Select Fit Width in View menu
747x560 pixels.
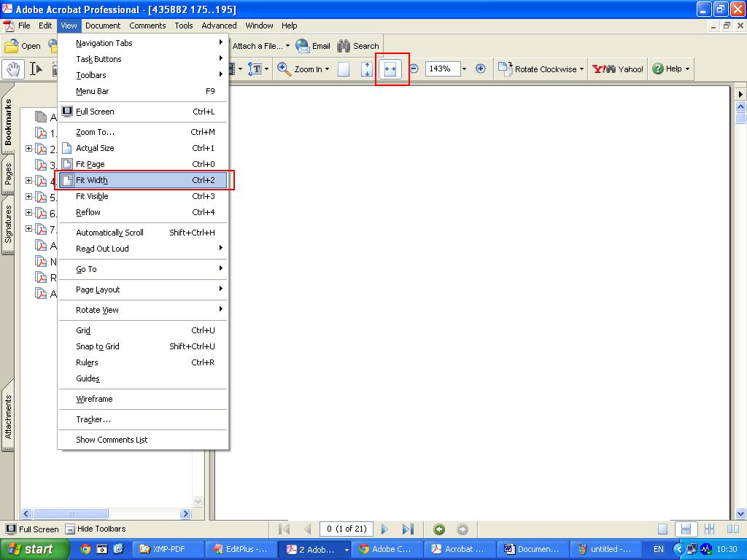click(x=142, y=180)
